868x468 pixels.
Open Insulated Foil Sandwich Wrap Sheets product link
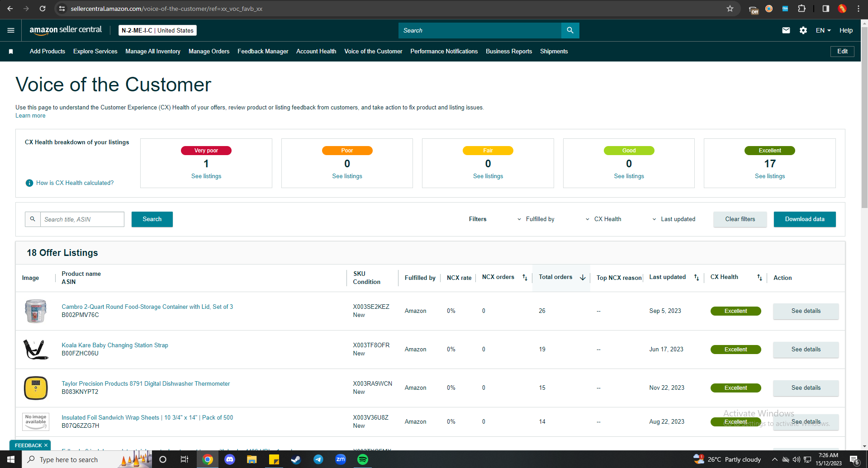coord(147,418)
